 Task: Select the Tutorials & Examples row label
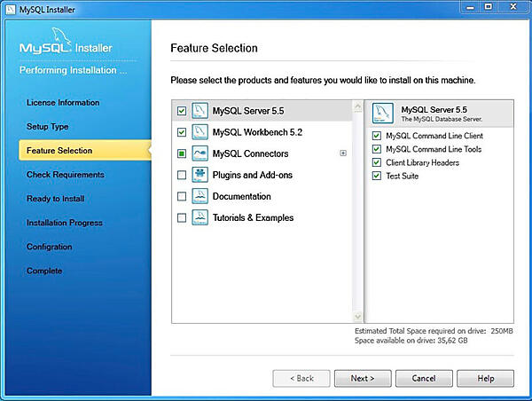click(x=253, y=217)
